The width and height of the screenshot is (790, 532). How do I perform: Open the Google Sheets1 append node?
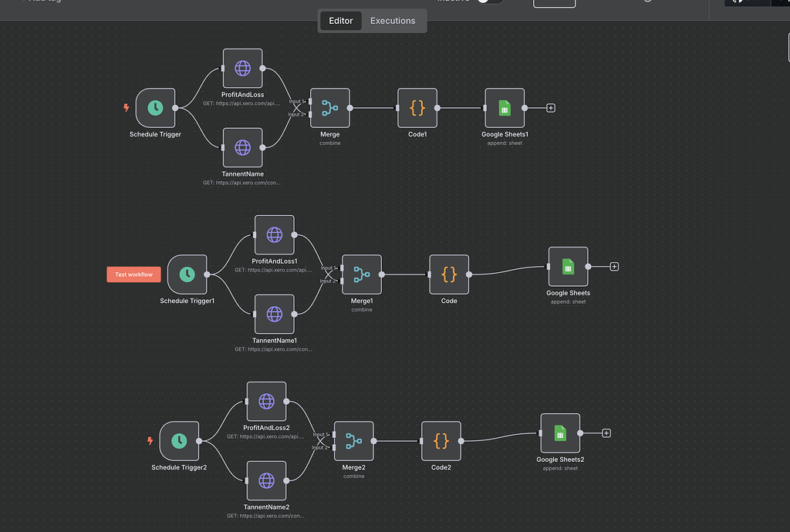pos(505,108)
